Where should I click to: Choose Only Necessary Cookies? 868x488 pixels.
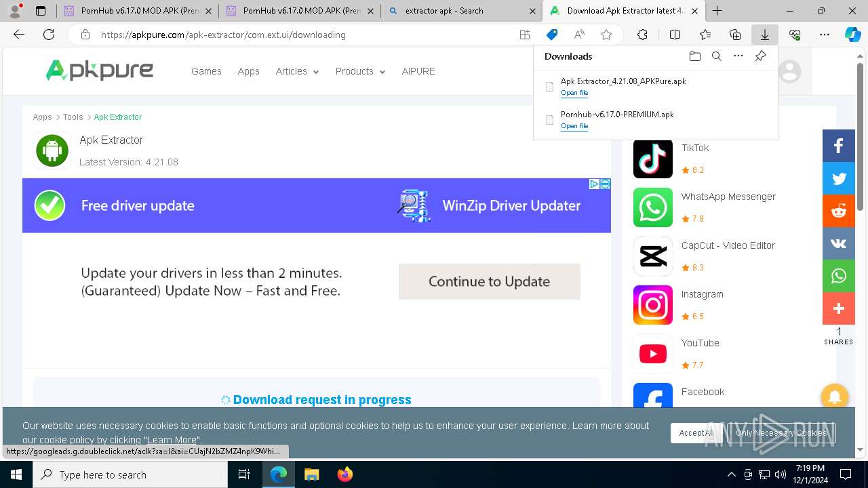tap(782, 432)
